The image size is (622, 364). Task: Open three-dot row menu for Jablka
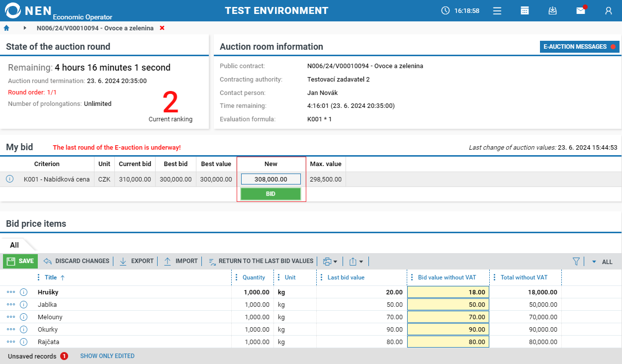(11, 305)
